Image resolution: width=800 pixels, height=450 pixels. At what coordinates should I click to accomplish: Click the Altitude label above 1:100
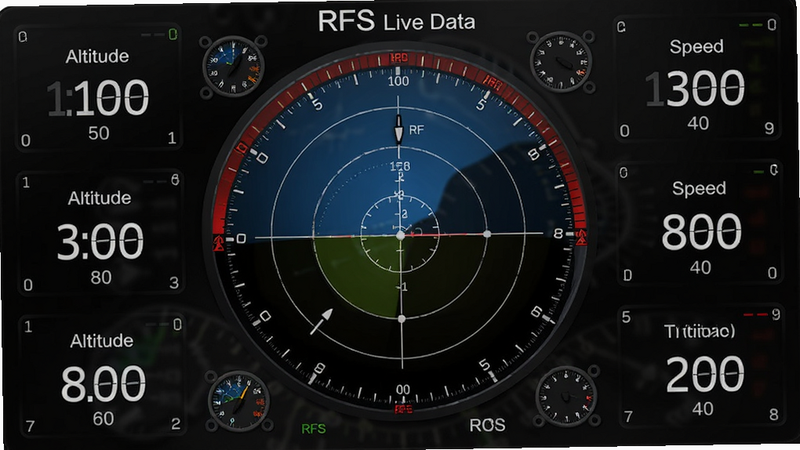[x=97, y=56]
